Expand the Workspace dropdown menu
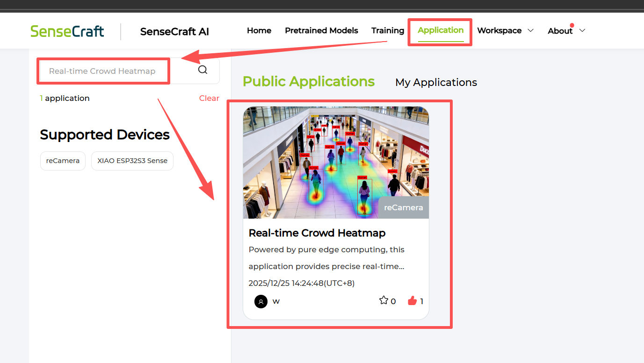 pos(505,31)
